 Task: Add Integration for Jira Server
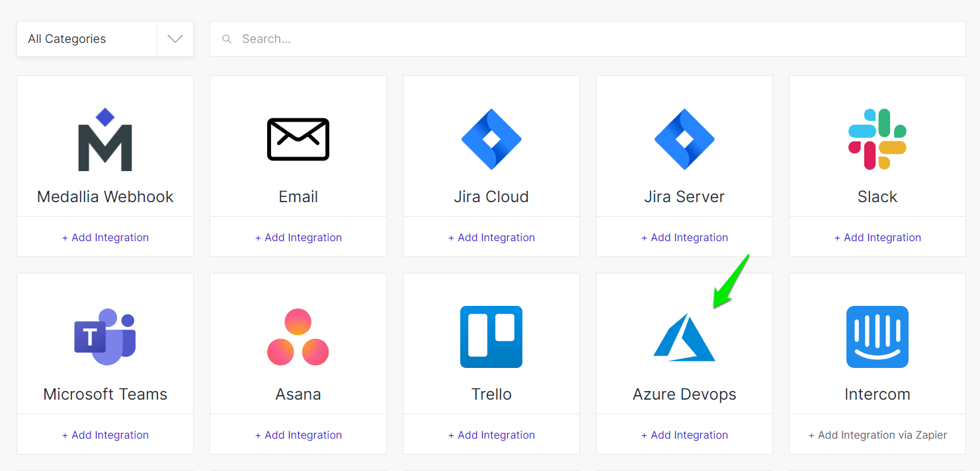coord(684,237)
